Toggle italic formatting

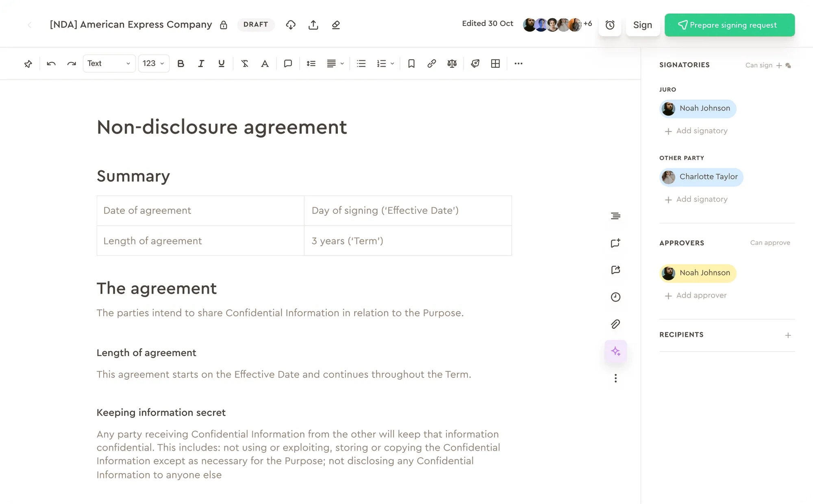tap(201, 63)
